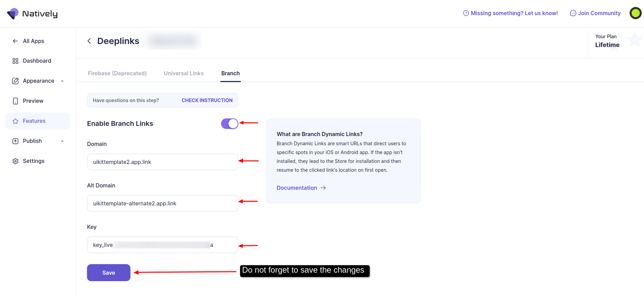644x296 pixels.
Task: Toggle the Enable Branch Links switch
Action: point(229,123)
